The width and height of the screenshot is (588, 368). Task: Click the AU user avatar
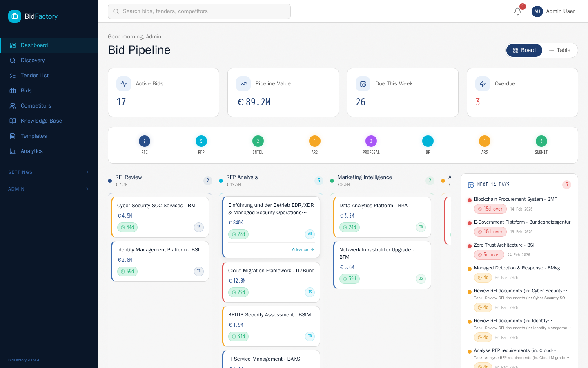537,11
